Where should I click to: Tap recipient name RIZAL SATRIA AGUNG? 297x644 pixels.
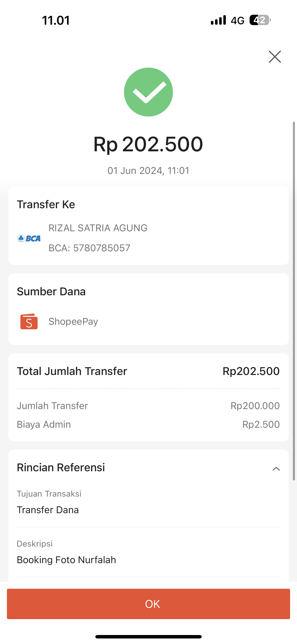coord(98,228)
